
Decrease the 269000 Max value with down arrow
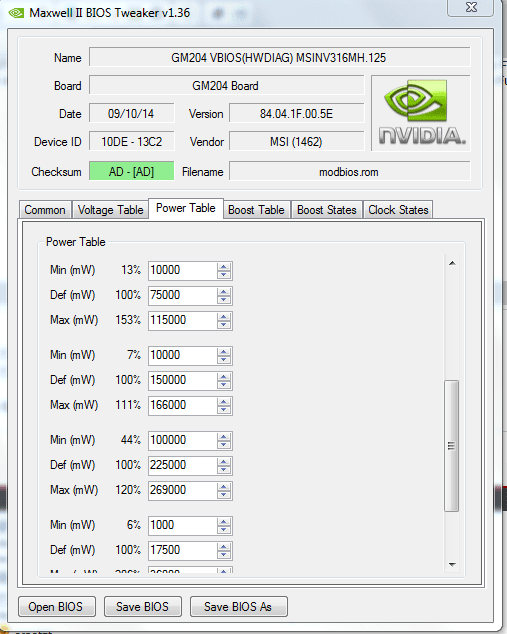click(x=224, y=495)
